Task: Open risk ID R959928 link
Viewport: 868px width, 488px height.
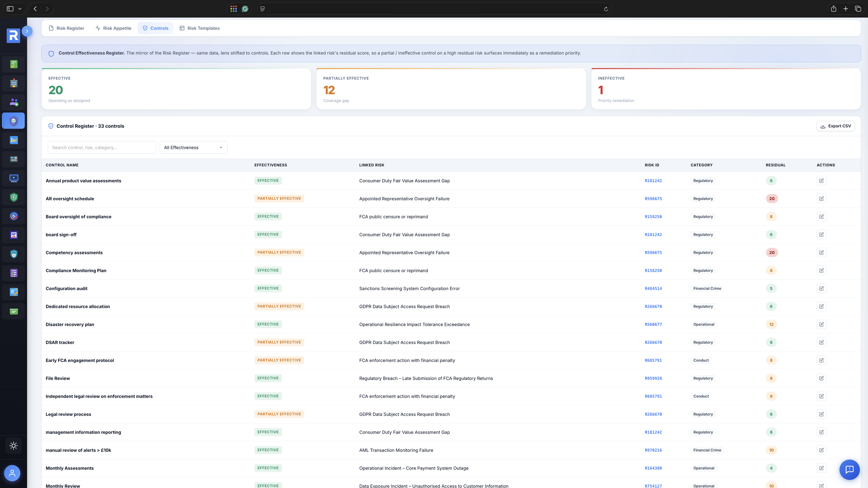Action: click(653, 378)
